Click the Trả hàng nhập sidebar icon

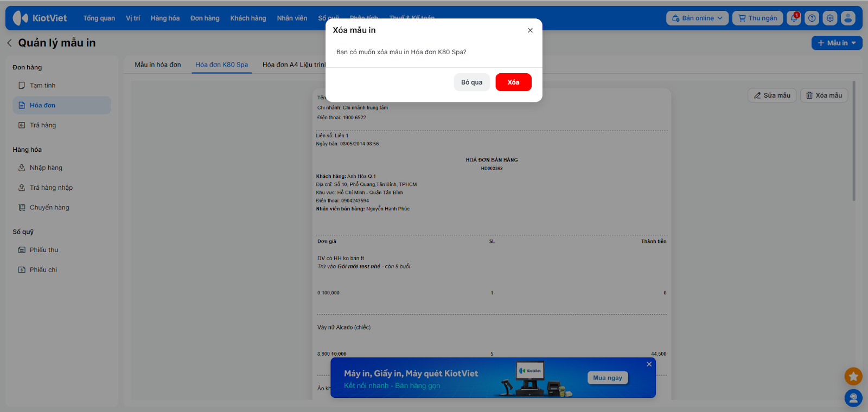pos(22,188)
